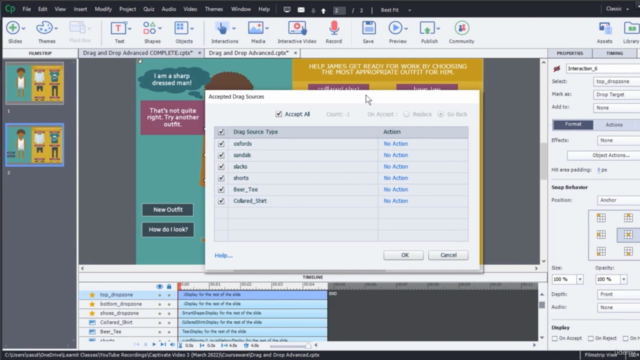The image size is (640, 360).
Task: Switch to the Actions tab in Properties
Action: point(614,125)
